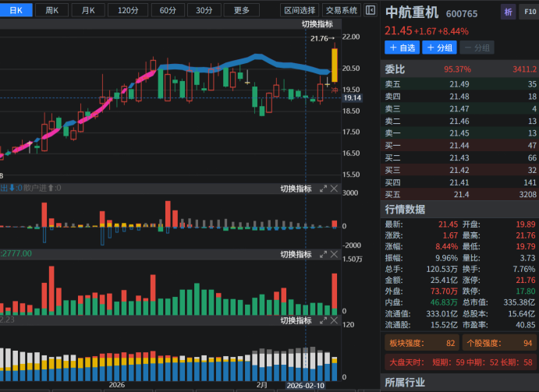Add stock to watchlist with 自选
This screenshot has width=539, height=392.
402,48
